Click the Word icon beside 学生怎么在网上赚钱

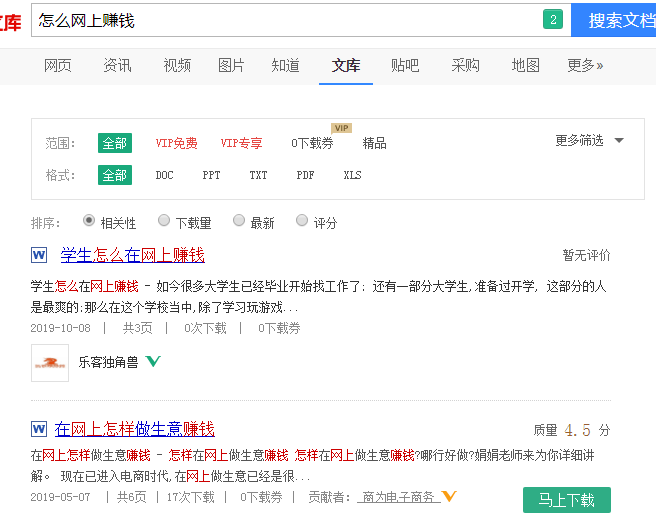tap(39, 255)
